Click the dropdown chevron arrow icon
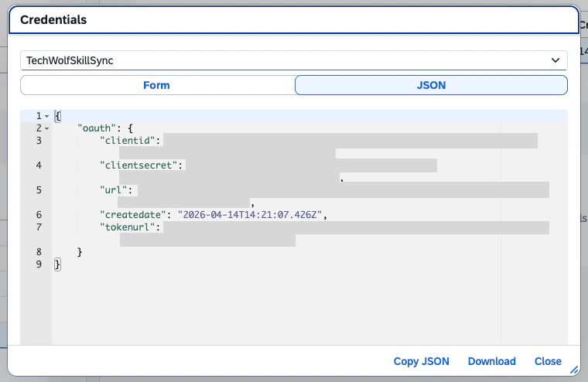588x382 pixels. point(556,60)
